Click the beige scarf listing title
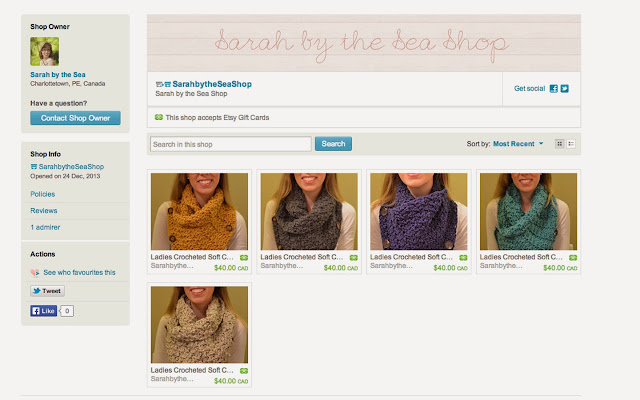 tap(192, 370)
